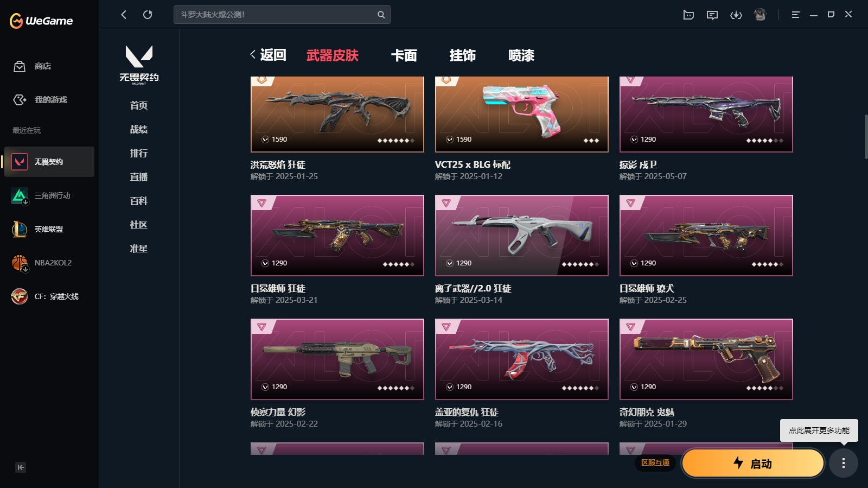The width and height of the screenshot is (868, 488).
Task: Switch to the 卡面 tab
Action: [404, 55]
